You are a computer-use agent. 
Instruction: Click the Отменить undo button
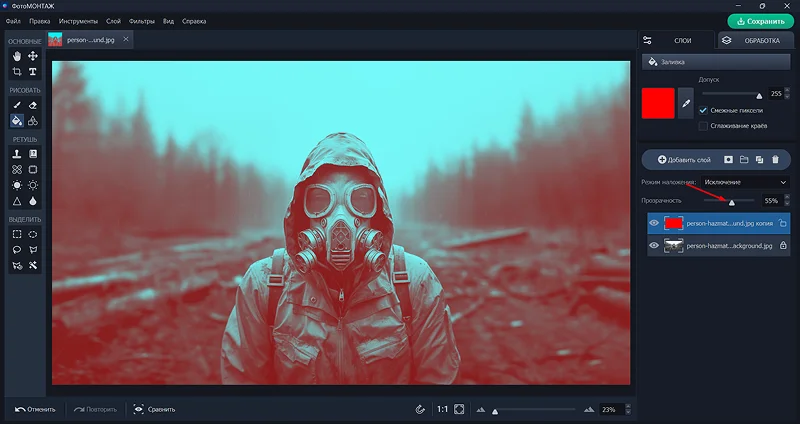pos(35,409)
